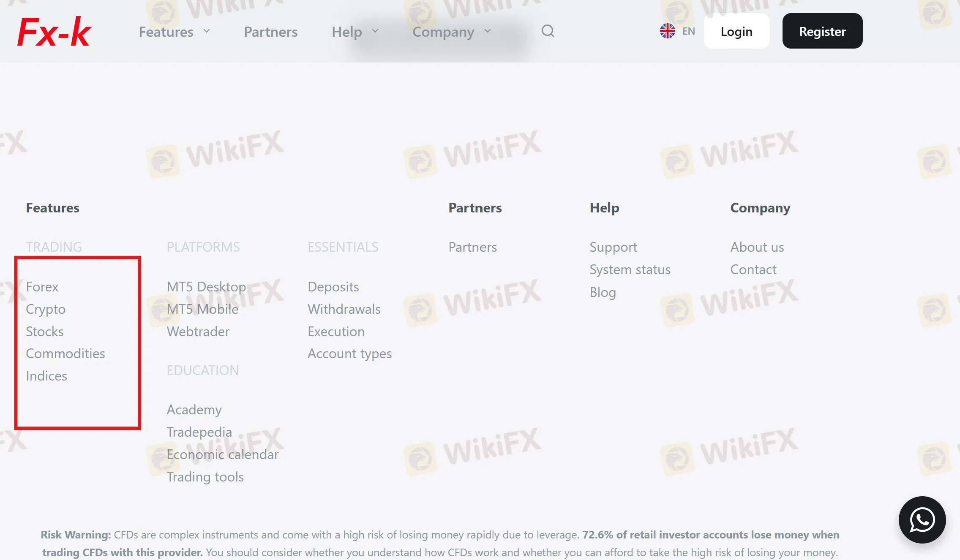Click the UK flag language icon
This screenshot has height=560, width=960.
[x=668, y=30]
